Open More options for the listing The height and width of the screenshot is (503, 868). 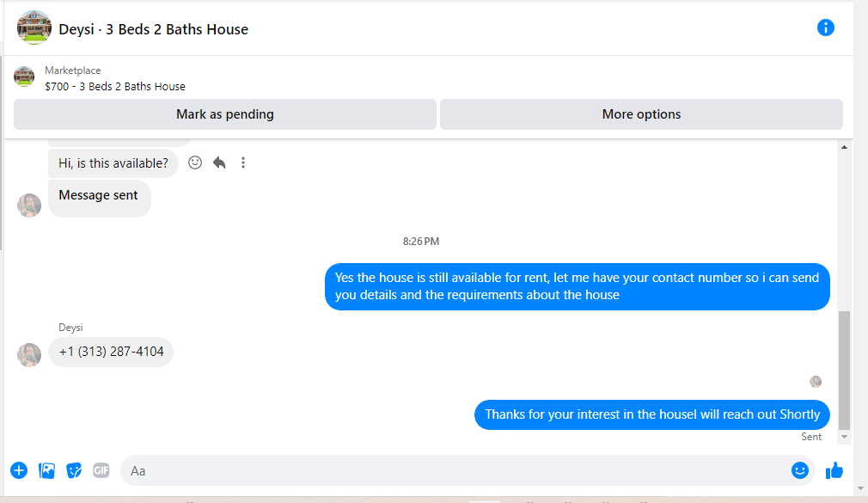(641, 114)
